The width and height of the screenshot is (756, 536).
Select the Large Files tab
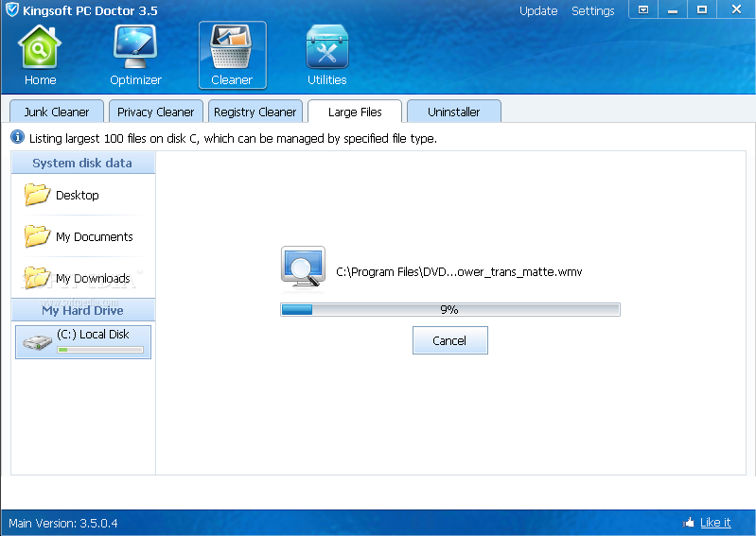[x=355, y=112]
